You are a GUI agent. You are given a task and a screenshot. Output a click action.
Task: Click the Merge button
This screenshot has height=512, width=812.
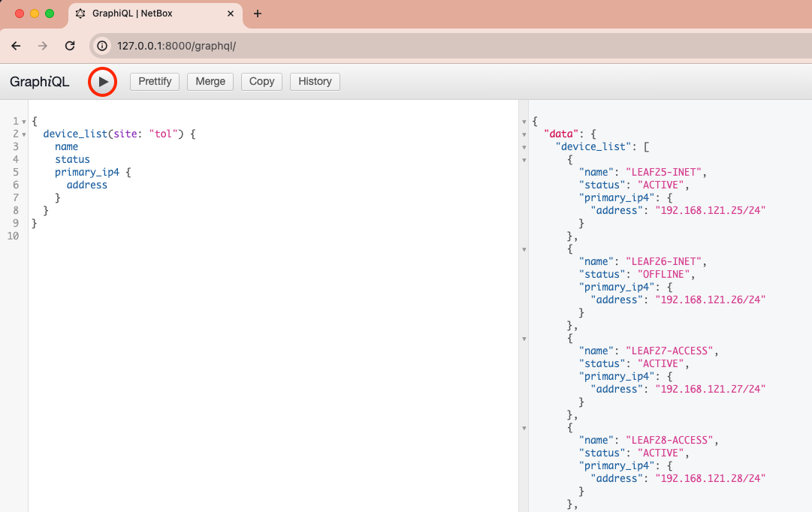[210, 82]
